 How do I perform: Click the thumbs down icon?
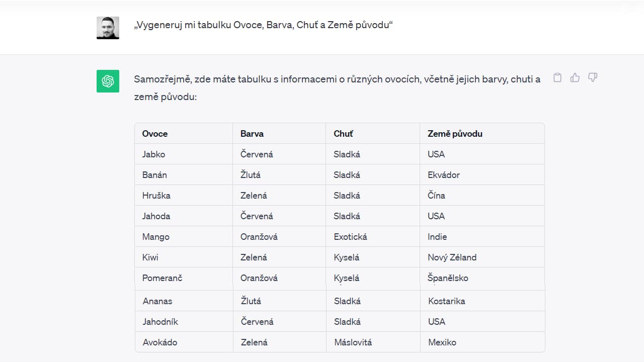click(x=593, y=77)
